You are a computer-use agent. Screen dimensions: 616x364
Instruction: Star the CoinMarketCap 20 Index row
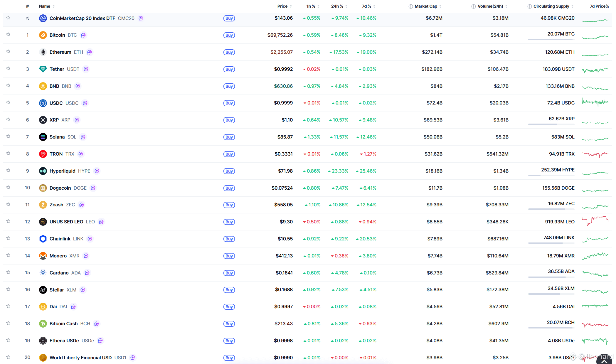[x=8, y=18]
